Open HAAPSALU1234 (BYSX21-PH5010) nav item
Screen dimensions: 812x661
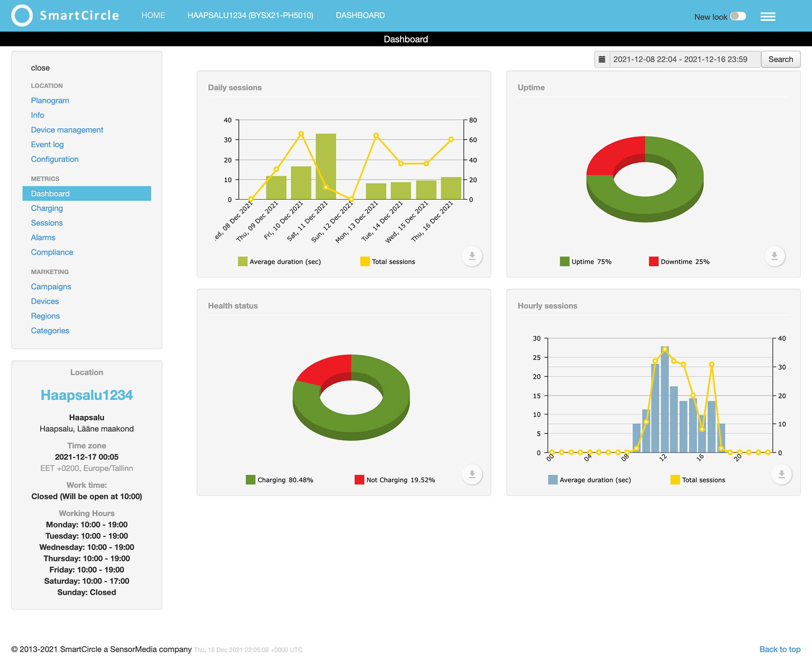click(x=250, y=16)
